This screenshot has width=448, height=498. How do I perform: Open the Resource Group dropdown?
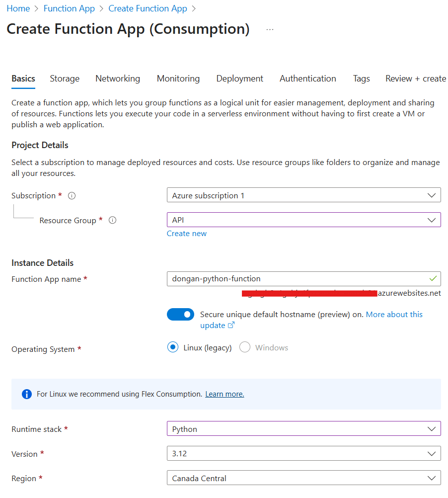[303, 219]
